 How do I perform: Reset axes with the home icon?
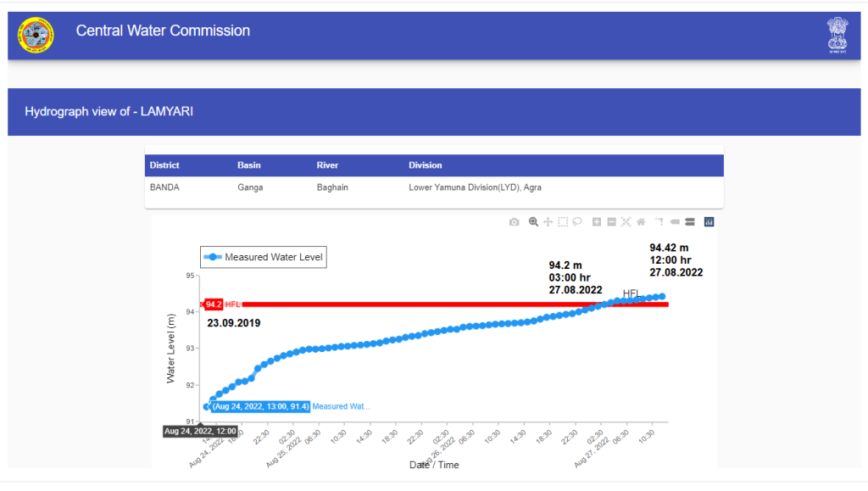click(x=641, y=222)
